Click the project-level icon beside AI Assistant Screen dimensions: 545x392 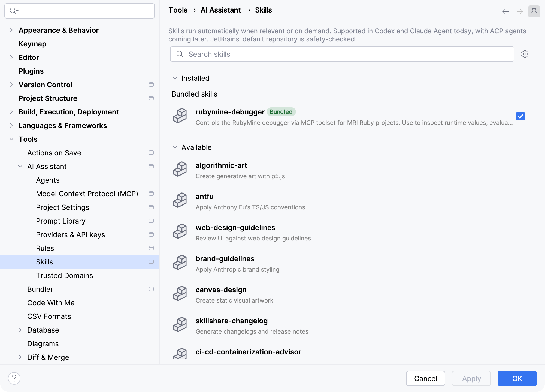click(151, 166)
